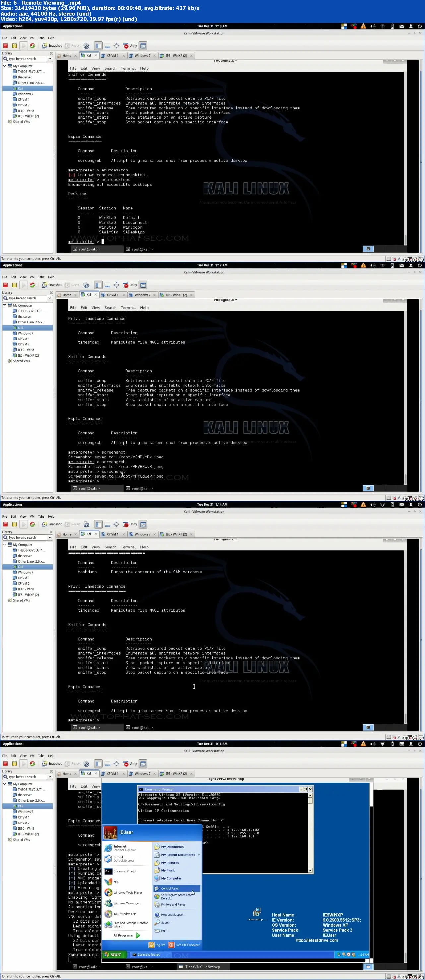Image resolution: width=425 pixels, height=980 pixels.
Task: Click green restart icon in 1:10 AM frame
Action: pos(32,46)
